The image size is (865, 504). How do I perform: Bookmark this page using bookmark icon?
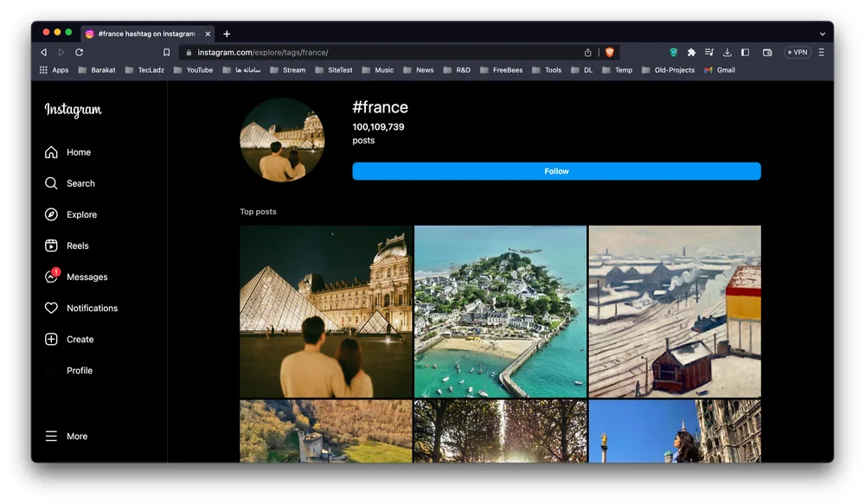[167, 53]
